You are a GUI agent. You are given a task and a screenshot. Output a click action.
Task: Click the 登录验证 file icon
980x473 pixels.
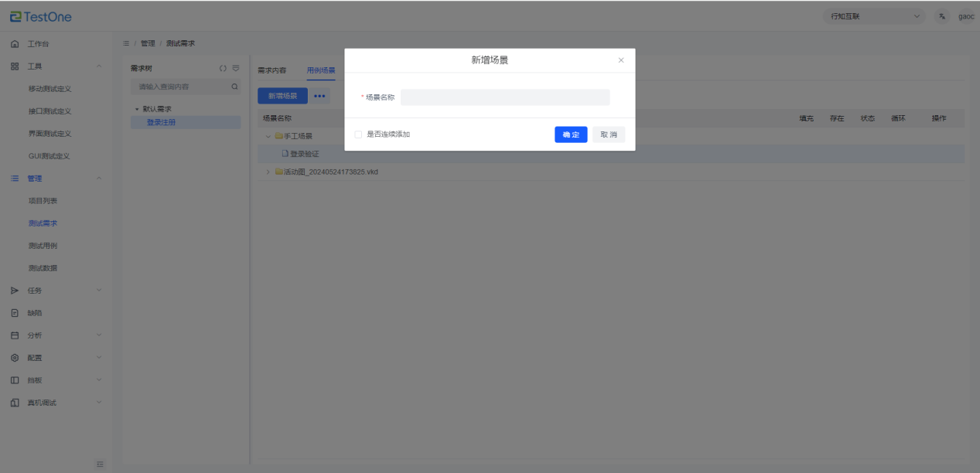point(285,153)
